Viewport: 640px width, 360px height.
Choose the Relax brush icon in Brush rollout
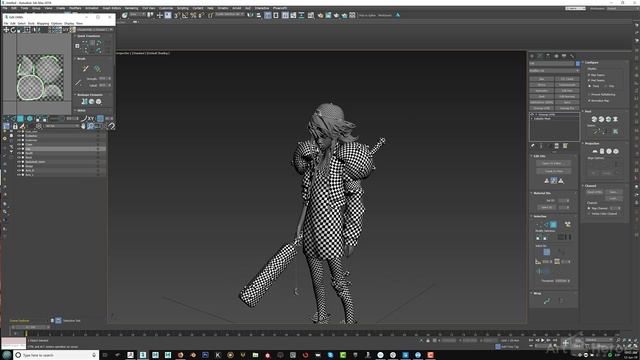click(97, 68)
